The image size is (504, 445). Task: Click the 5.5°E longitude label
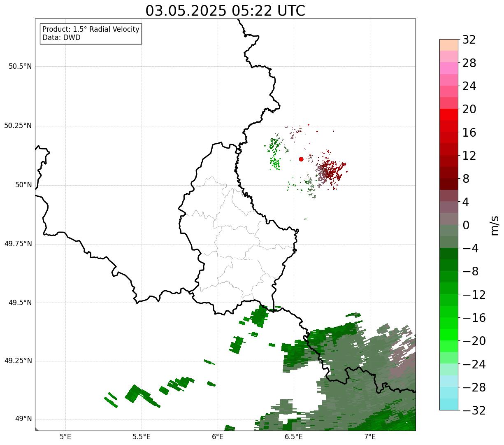coord(142,436)
